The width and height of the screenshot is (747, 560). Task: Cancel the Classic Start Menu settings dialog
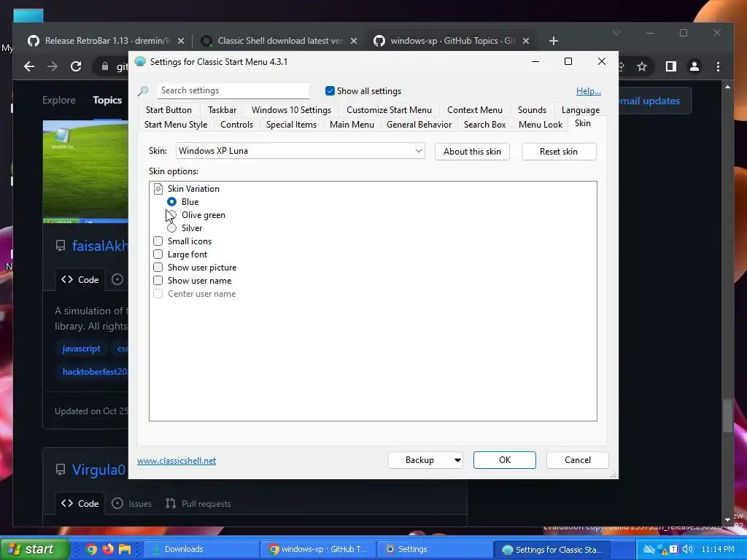click(x=578, y=460)
